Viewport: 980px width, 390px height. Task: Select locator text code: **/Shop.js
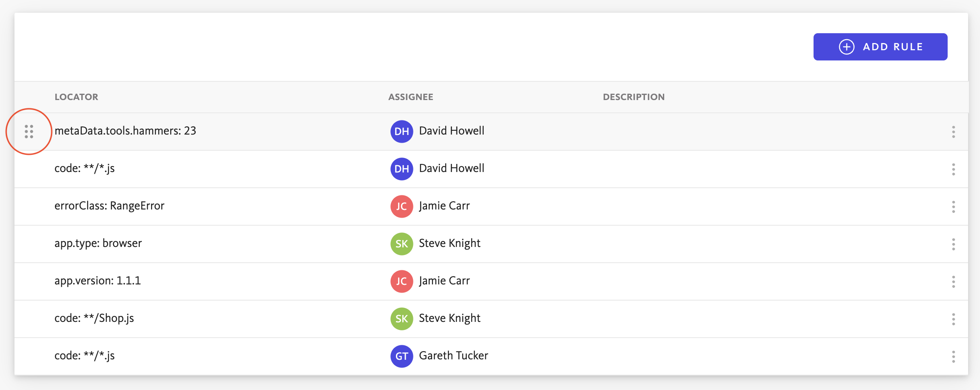click(95, 318)
